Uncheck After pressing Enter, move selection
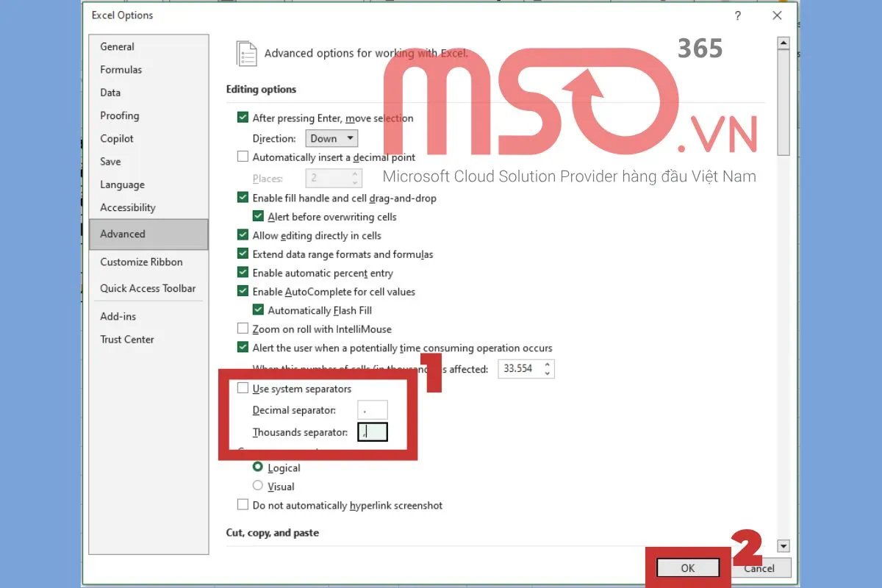The width and height of the screenshot is (882, 588). click(x=243, y=118)
